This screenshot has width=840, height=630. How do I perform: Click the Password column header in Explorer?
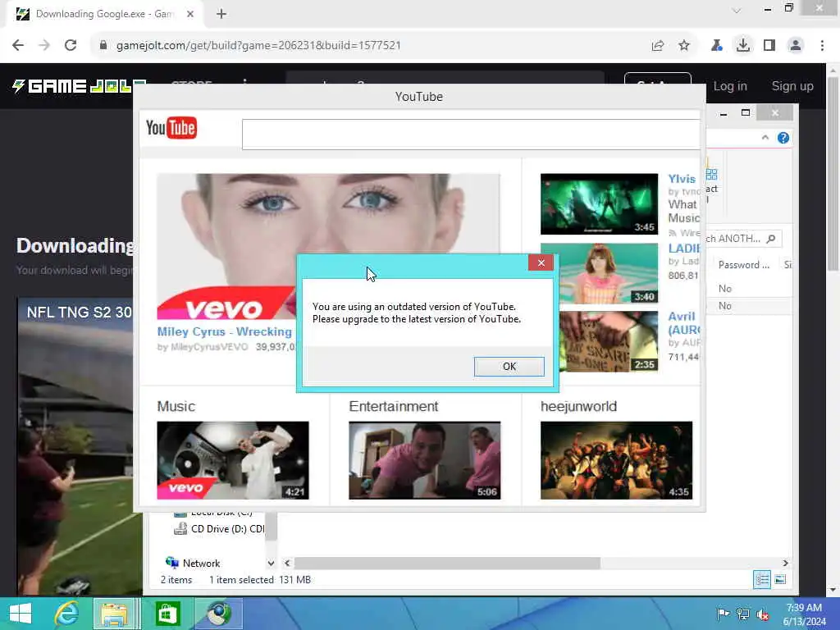point(743,265)
